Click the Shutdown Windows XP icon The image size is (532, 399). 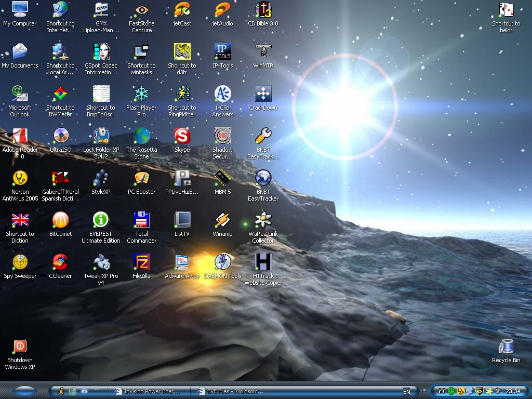click(x=20, y=346)
